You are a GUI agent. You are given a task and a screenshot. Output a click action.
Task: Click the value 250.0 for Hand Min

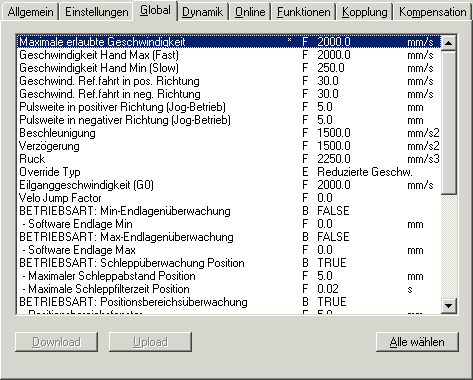(x=331, y=68)
